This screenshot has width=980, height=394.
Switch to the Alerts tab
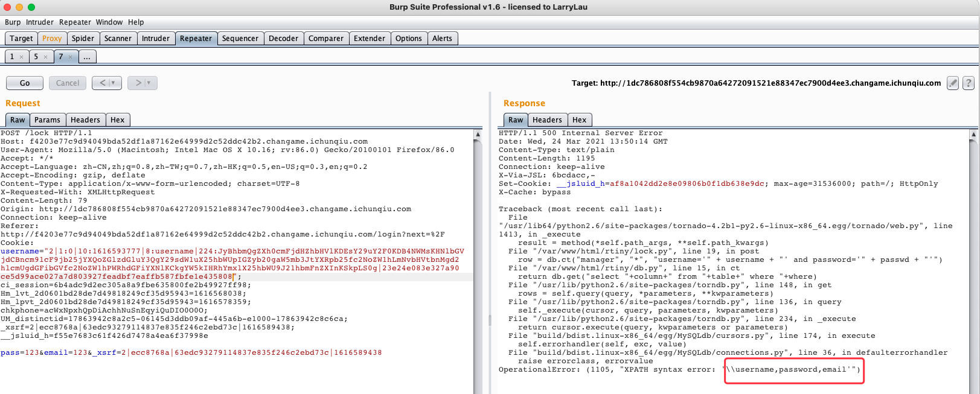[442, 38]
